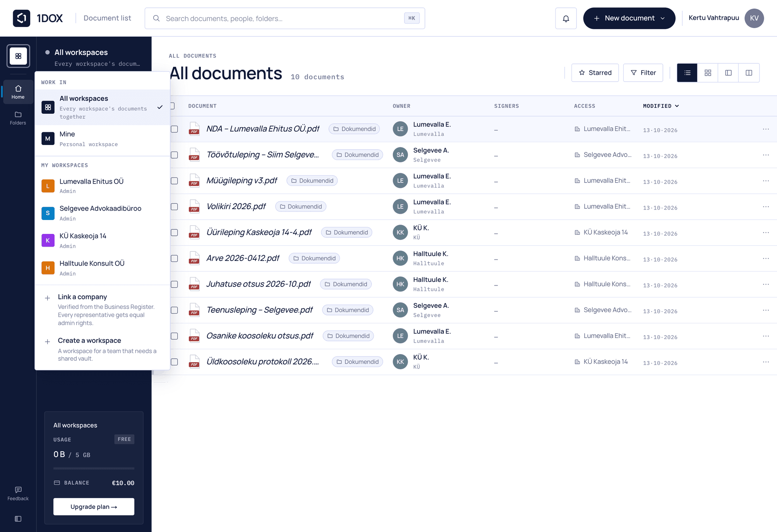Click the Dokumendid tag on Teenusleping – Selgevee.pdf
This screenshot has width=777, height=532.
(347, 310)
